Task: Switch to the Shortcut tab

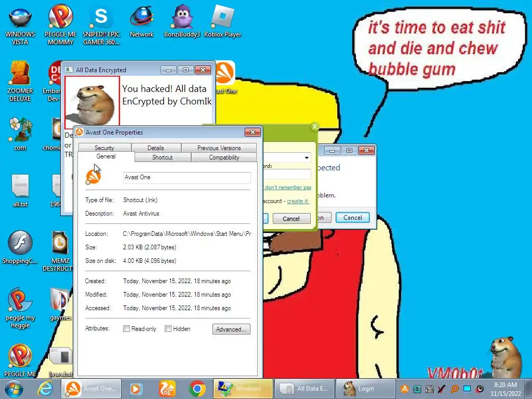Action: tap(162, 157)
